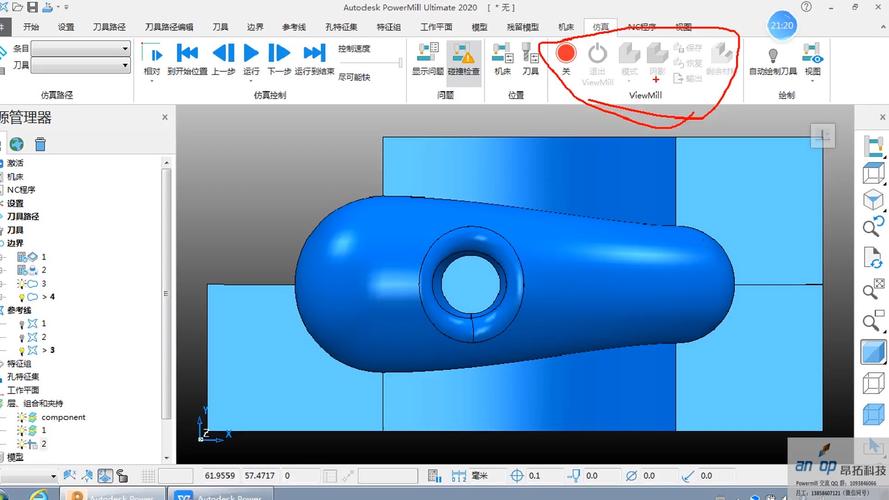This screenshot has height=500, width=889.
Task: Switch to the 参考线 ribbon tab
Action: pyautogui.click(x=294, y=27)
